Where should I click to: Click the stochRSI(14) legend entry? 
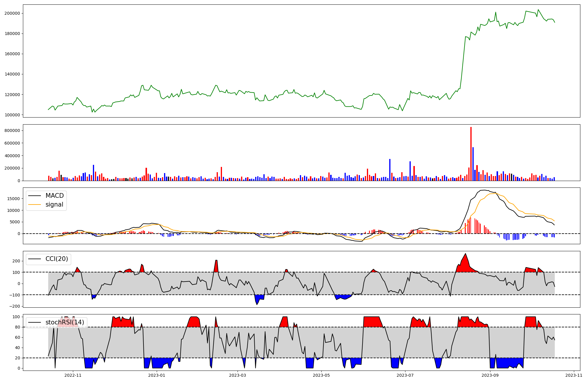tap(64, 322)
